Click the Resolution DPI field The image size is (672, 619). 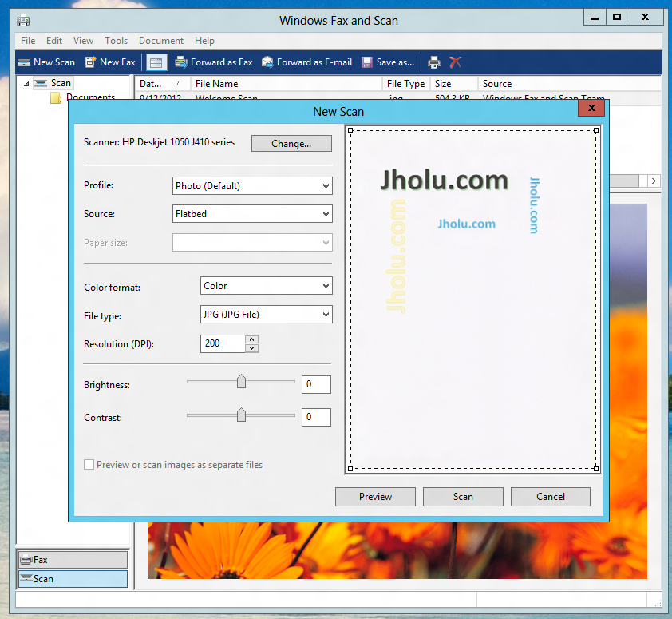(x=223, y=343)
